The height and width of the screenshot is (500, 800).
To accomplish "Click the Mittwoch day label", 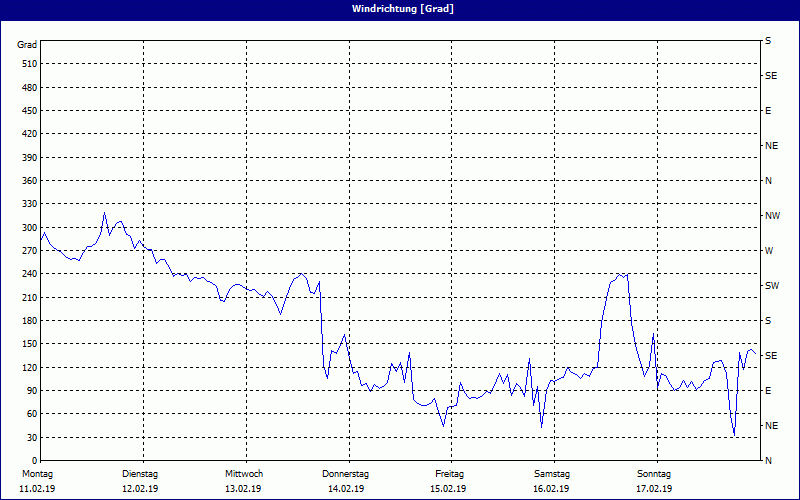I will 244,474.
